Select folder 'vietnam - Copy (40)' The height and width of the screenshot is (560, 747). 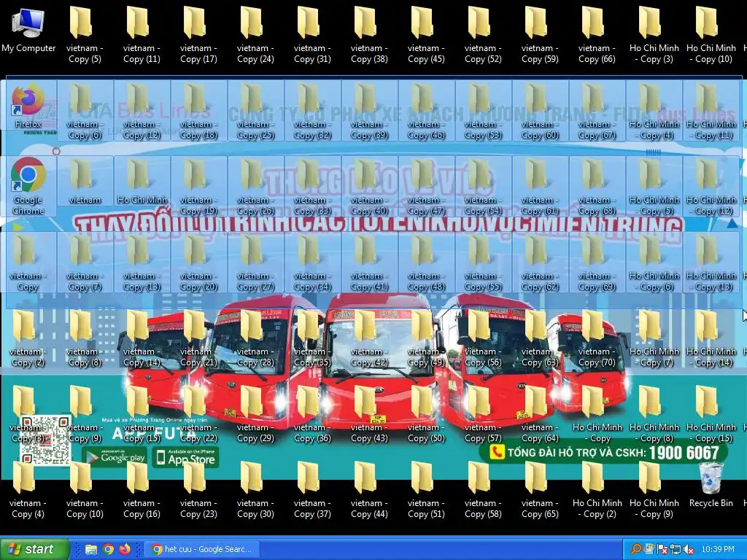click(x=369, y=186)
